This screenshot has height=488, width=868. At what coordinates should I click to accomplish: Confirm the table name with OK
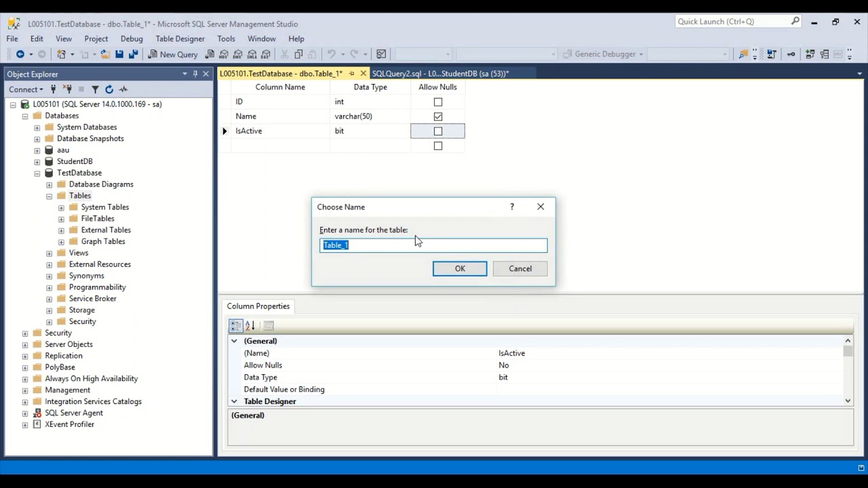(x=460, y=268)
